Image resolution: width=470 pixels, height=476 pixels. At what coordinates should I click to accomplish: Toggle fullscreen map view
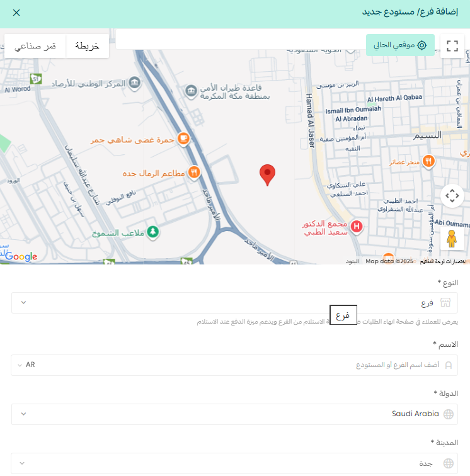452,46
